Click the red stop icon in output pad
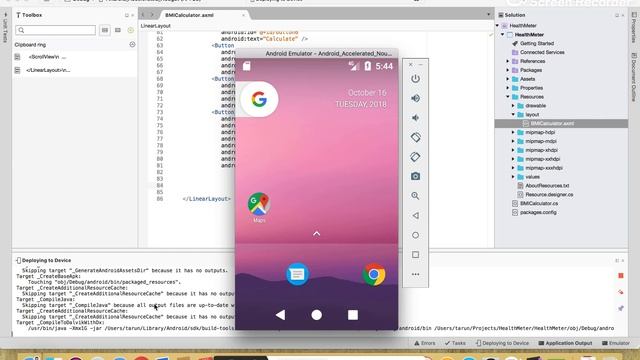The height and width of the screenshot is (360, 640). click(621, 276)
